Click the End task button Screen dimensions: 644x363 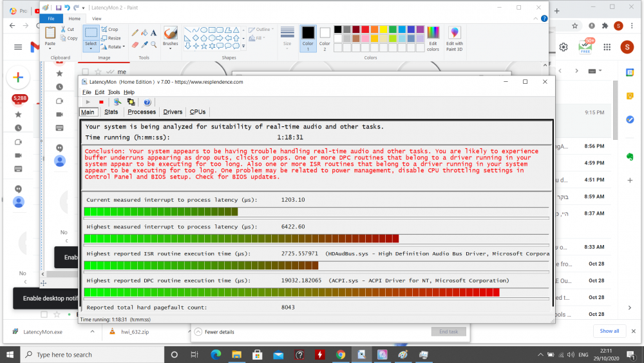[448, 332]
